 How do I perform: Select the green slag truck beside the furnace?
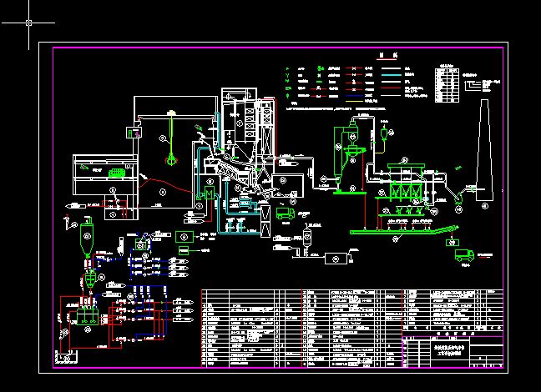click(x=285, y=213)
